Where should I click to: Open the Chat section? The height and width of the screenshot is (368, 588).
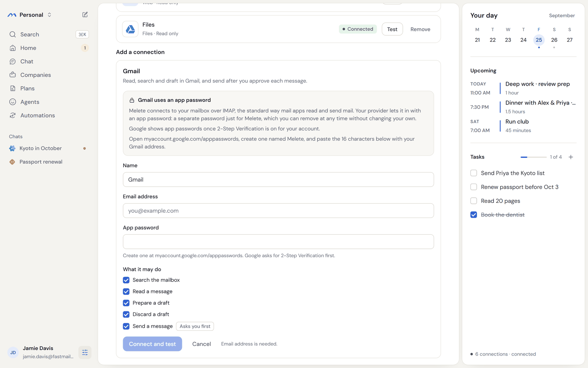[x=49, y=61]
